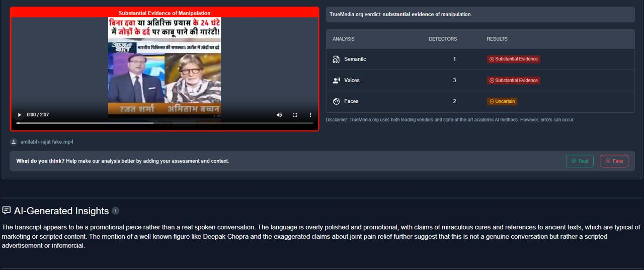
Task: Click the Voices analysis icon
Action: click(336, 81)
